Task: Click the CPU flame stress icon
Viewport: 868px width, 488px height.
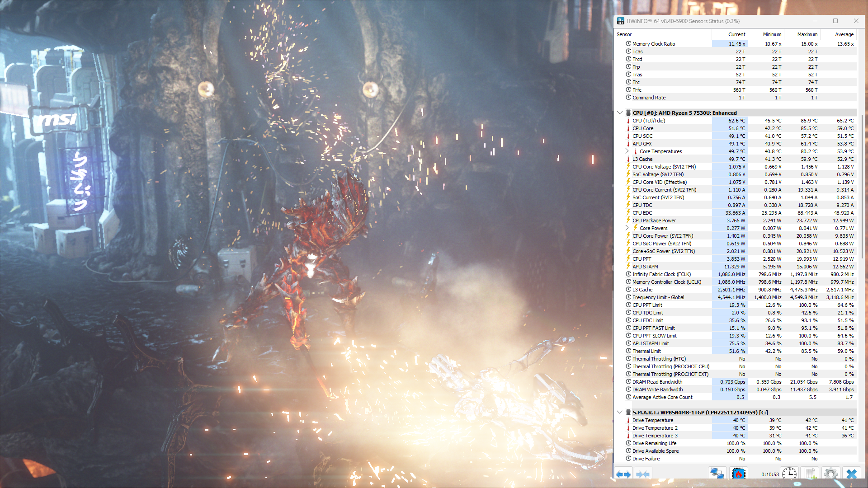Action: tap(738, 474)
